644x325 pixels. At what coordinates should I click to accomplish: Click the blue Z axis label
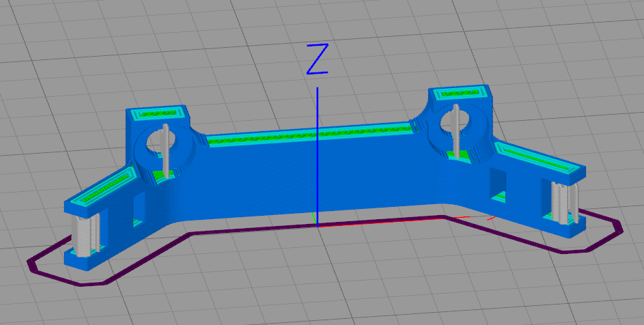click(317, 59)
